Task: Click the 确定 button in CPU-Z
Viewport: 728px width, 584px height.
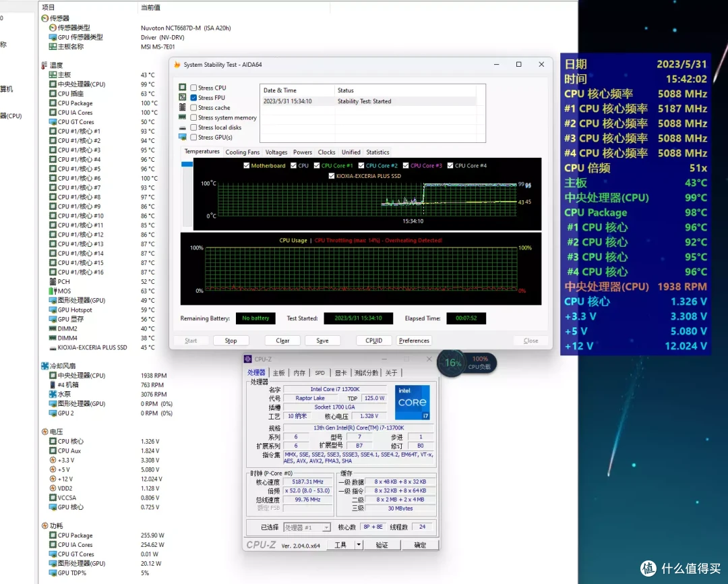Action: 420,545
